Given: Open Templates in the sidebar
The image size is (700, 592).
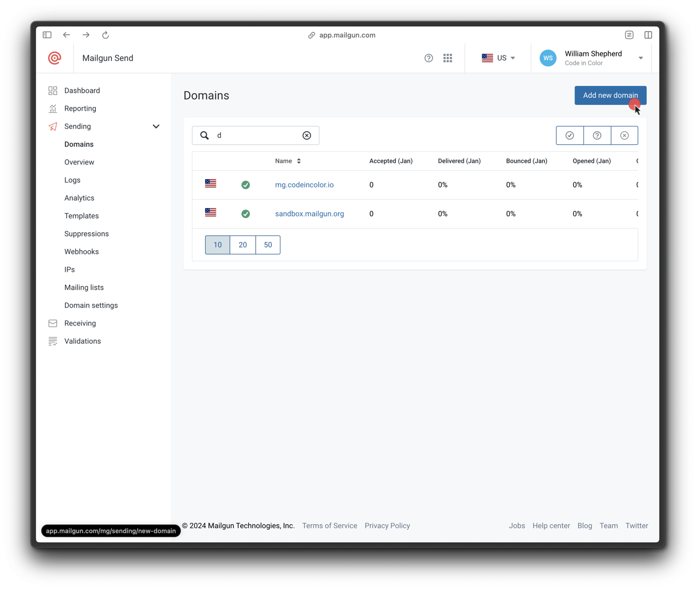Looking at the screenshot, I should pyautogui.click(x=82, y=216).
